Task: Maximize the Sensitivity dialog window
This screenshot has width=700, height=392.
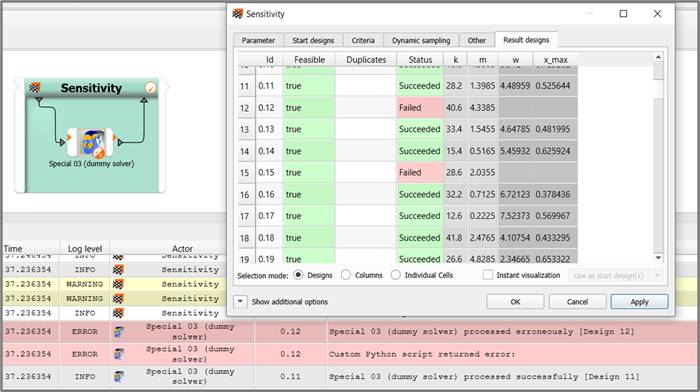Action: click(x=623, y=14)
